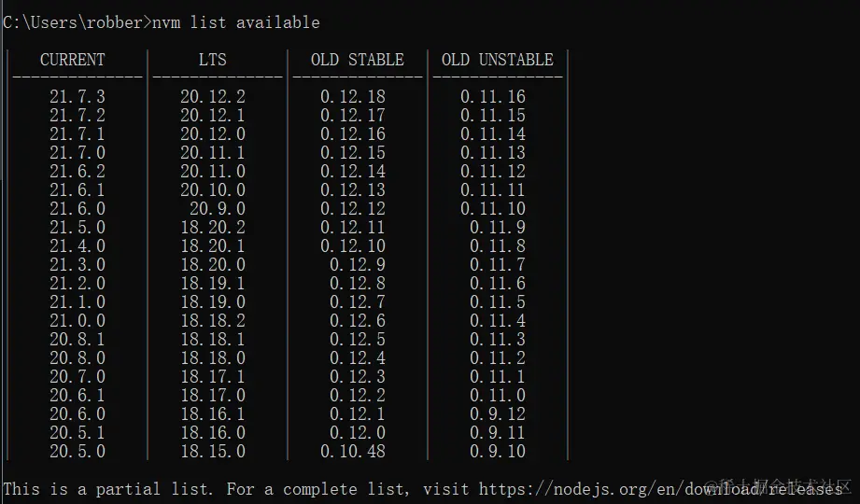Image resolution: width=860 pixels, height=504 pixels.
Task: Select version 21.7.1
Action: click(x=78, y=134)
